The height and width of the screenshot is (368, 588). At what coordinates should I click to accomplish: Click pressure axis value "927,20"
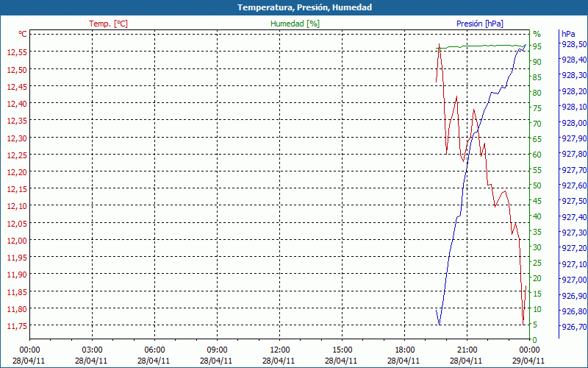tap(574, 248)
